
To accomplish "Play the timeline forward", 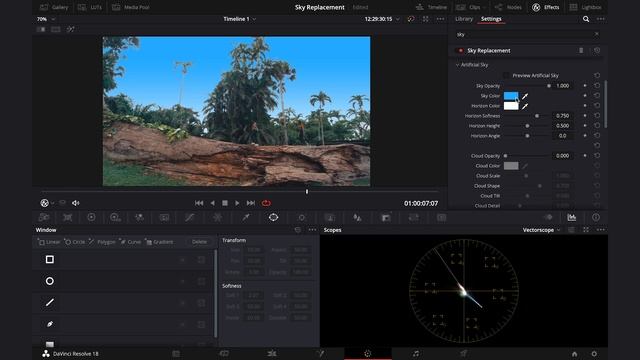I will coord(237,203).
